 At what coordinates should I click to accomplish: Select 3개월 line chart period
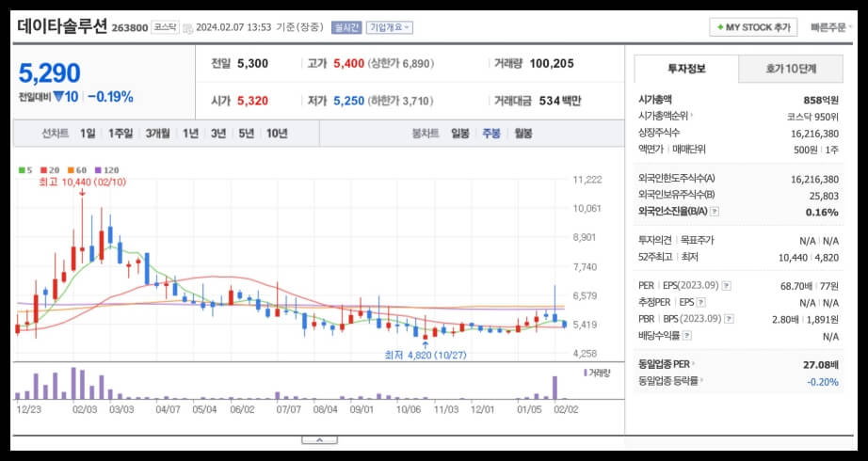click(x=158, y=134)
